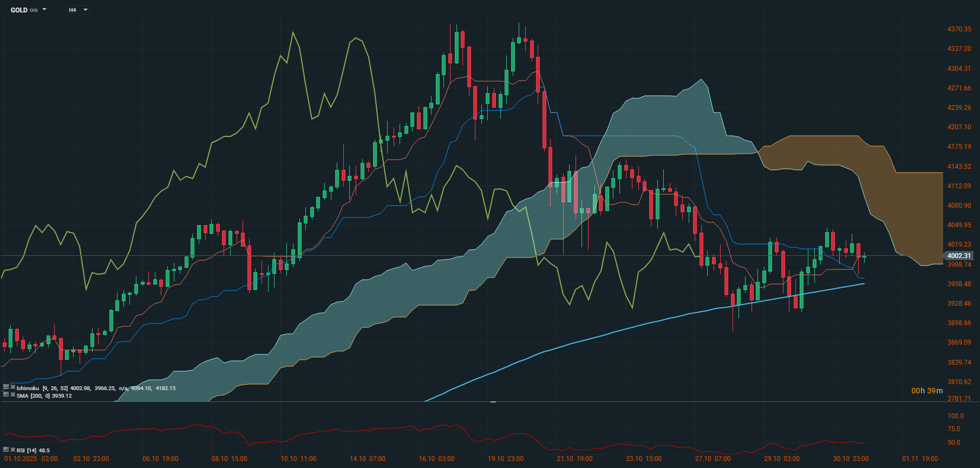Click the 01.10.2025 03:00 date label
Image resolution: width=980 pixels, height=468 pixels.
[31, 459]
